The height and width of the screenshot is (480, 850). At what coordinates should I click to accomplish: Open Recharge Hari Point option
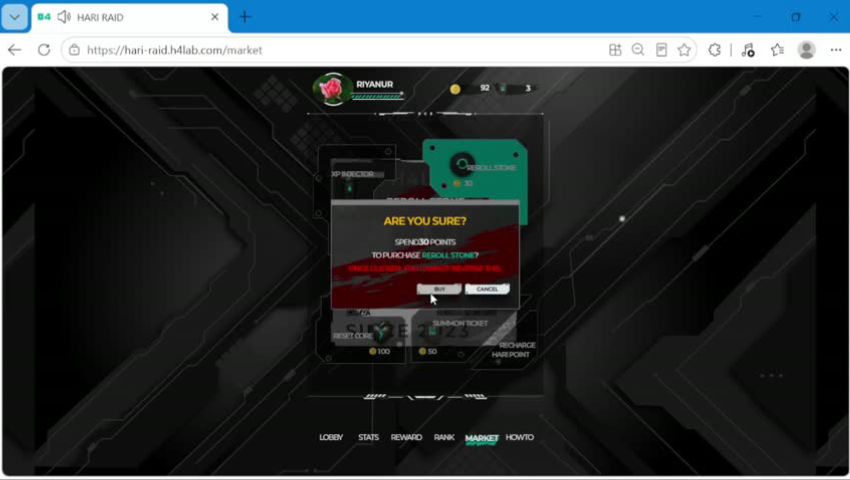[513, 350]
